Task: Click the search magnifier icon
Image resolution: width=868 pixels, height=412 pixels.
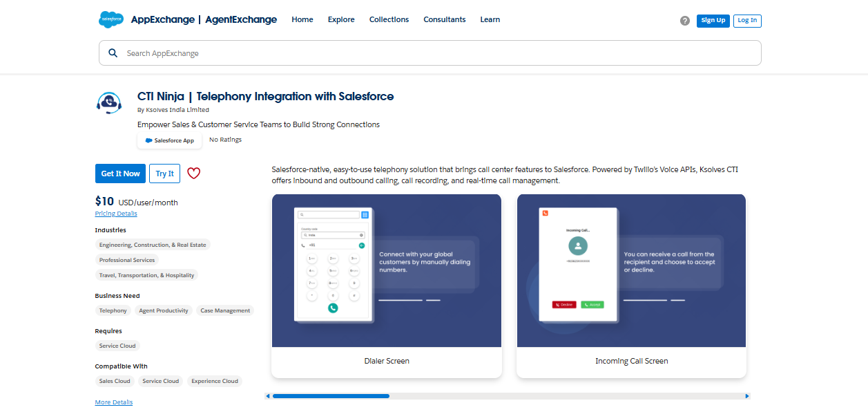Action: click(x=113, y=53)
